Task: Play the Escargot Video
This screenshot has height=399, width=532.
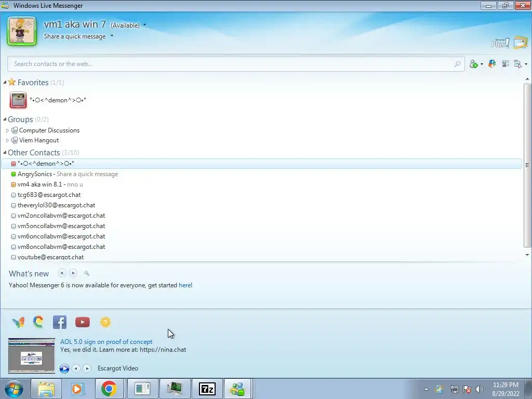Action: (x=64, y=368)
